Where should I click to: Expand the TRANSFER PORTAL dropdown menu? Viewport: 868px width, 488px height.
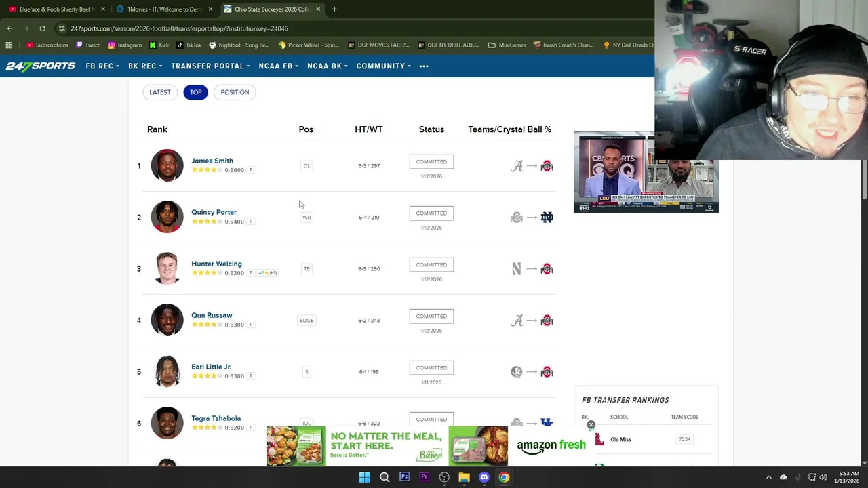210,66
